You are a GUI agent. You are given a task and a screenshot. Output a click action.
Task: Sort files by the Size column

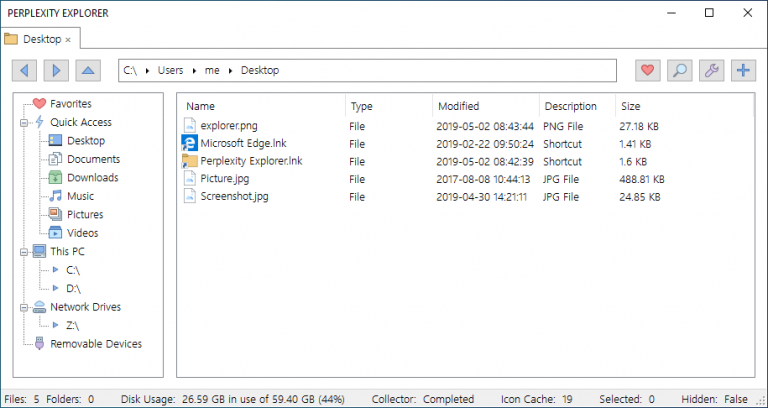click(630, 106)
